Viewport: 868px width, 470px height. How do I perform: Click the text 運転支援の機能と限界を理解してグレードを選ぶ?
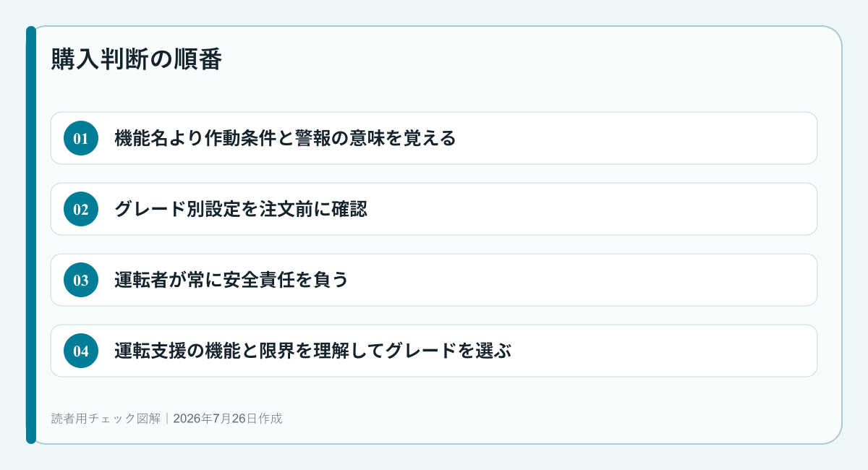pyautogui.click(x=313, y=351)
